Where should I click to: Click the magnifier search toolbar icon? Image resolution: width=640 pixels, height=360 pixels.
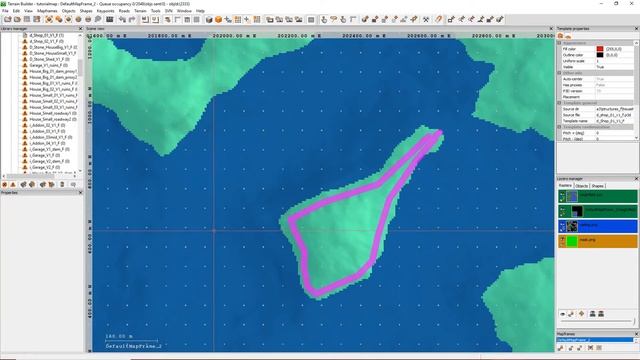pyautogui.click(x=98, y=19)
